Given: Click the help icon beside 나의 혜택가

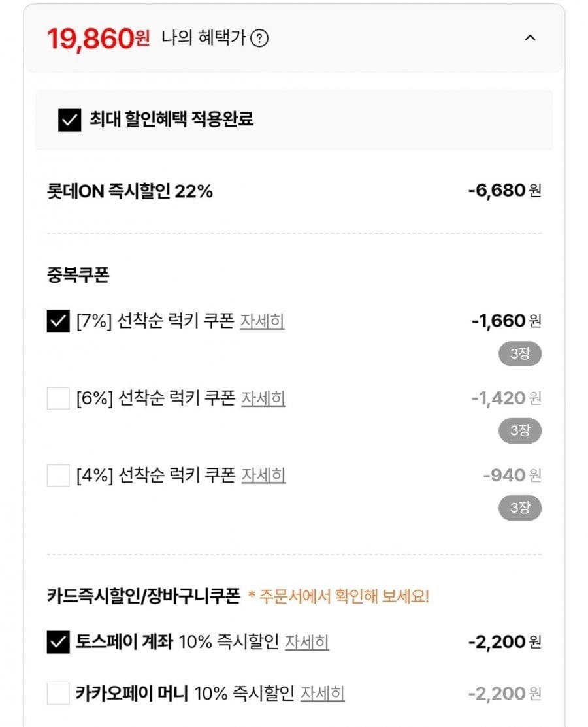Looking at the screenshot, I should [259, 38].
